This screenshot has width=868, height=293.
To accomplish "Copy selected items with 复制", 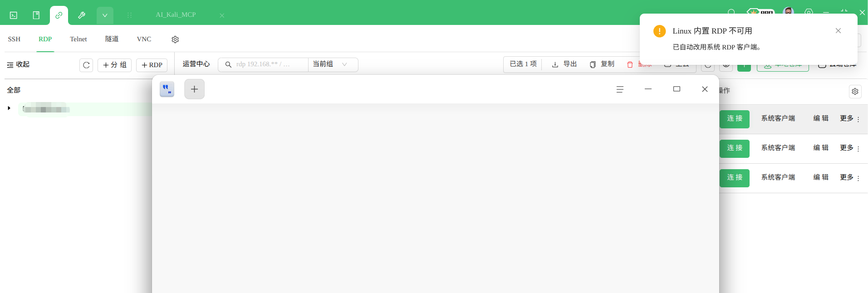I will point(602,64).
